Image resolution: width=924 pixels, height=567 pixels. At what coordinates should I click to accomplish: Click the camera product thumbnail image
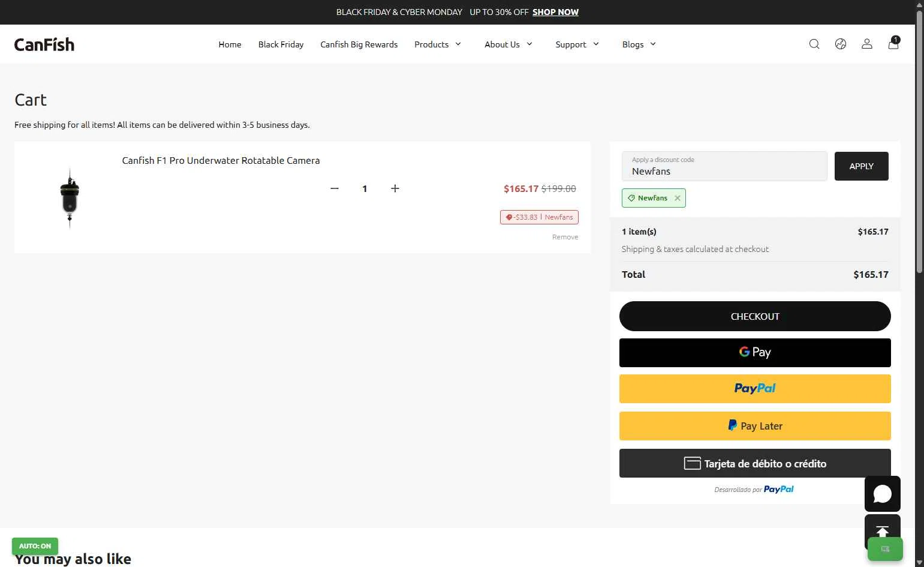[x=70, y=197]
